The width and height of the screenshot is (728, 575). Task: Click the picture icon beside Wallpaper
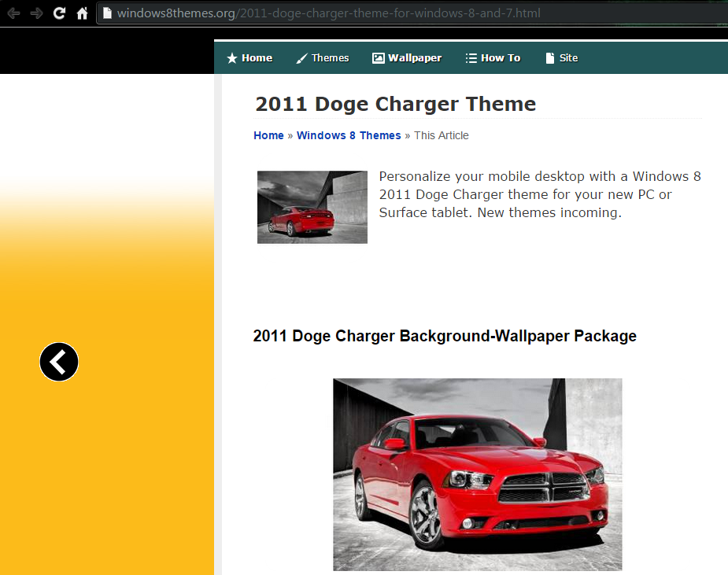click(x=379, y=58)
